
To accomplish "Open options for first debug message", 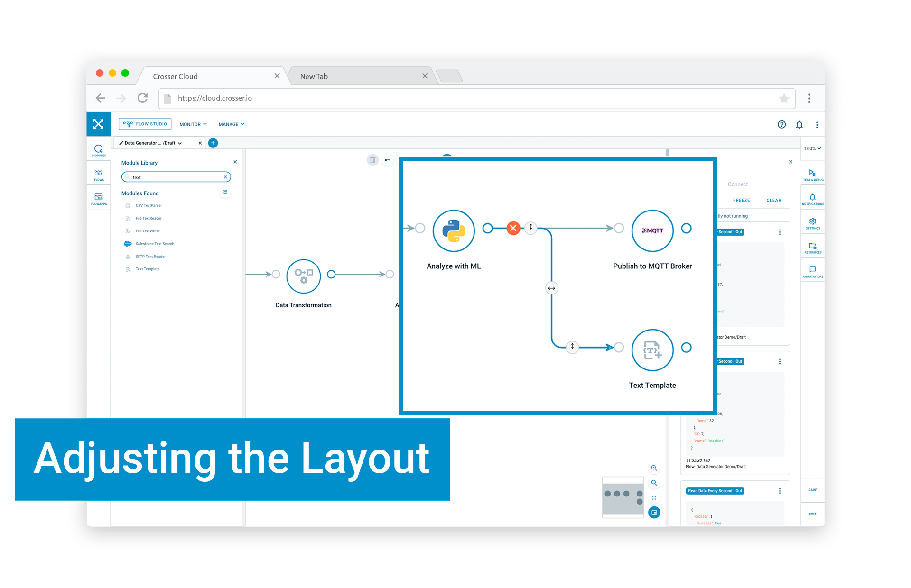I will [x=780, y=232].
